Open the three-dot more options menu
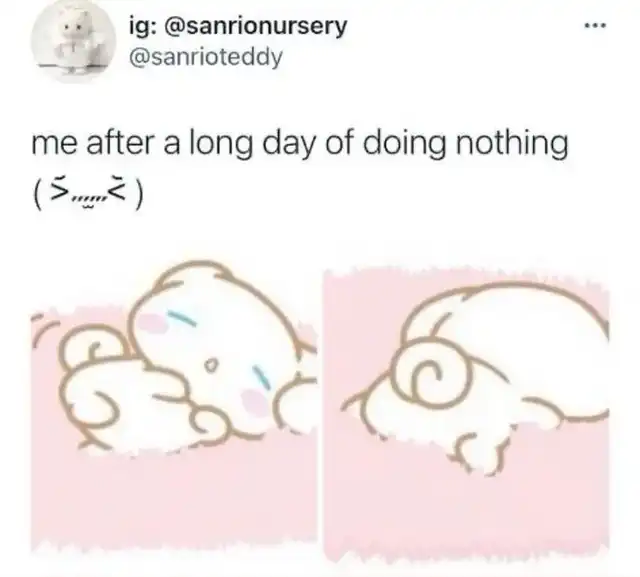Image resolution: width=640 pixels, height=577 pixels. [596, 26]
